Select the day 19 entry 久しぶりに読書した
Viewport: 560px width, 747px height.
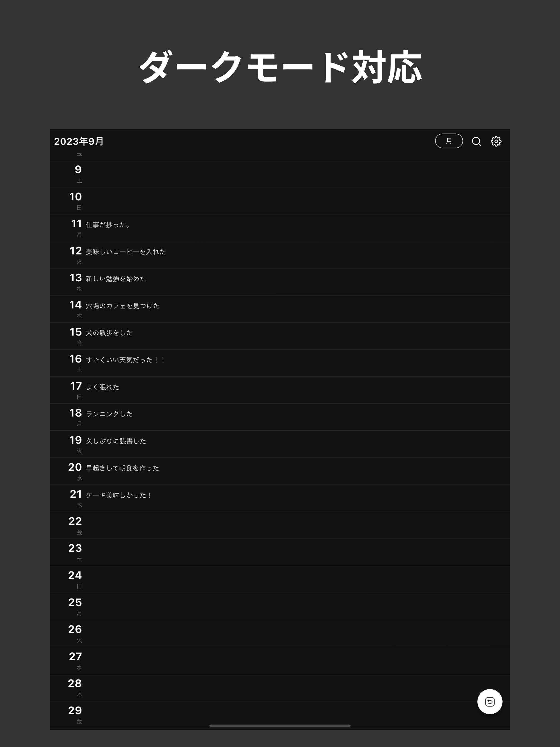click(x=115, y=441)
